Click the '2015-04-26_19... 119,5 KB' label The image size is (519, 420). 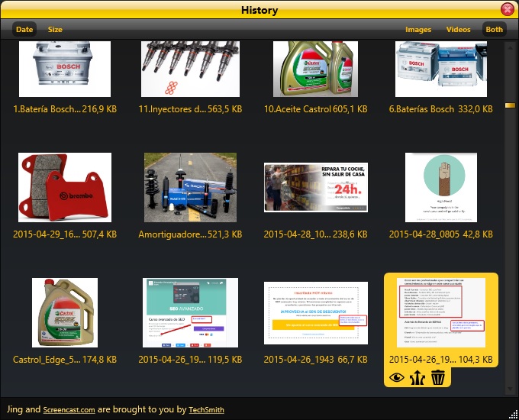(x=190, y=360)
